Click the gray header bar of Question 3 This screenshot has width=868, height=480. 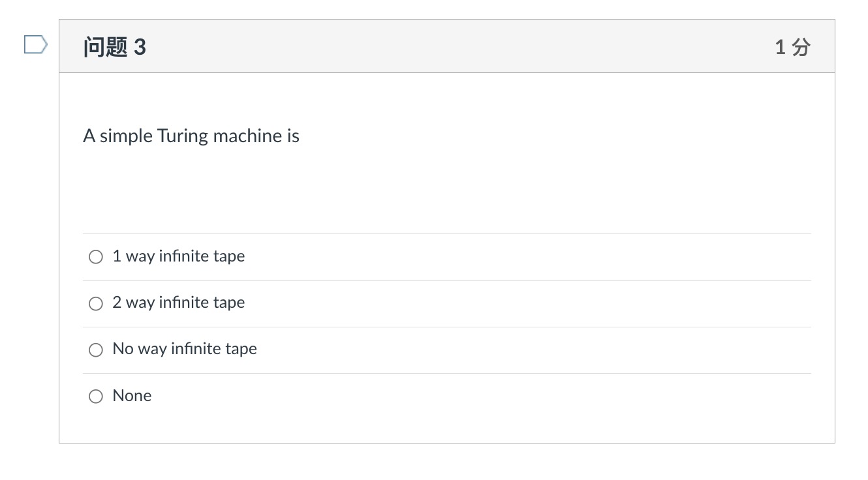(x=447, y=46)
